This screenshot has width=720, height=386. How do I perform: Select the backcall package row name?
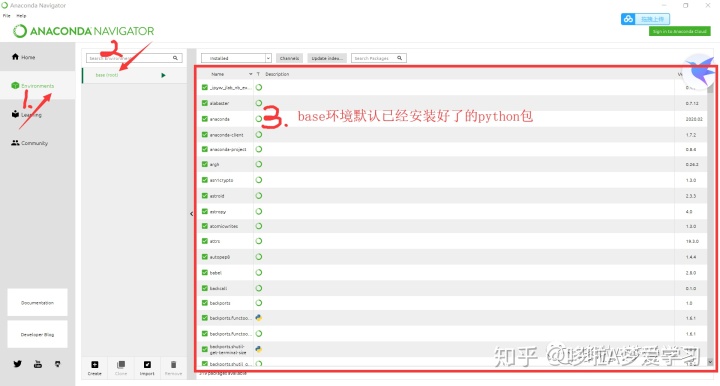click(218, 288)
